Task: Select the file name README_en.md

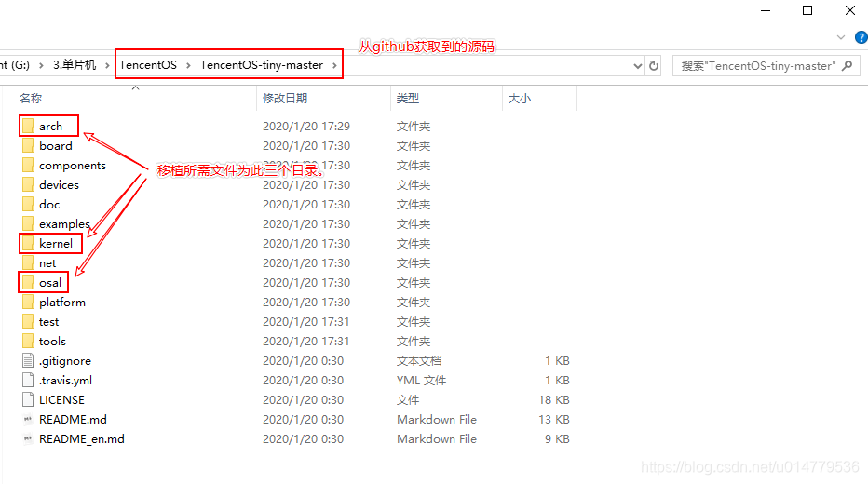Action: pyautogui.click(x=82, y=438)
